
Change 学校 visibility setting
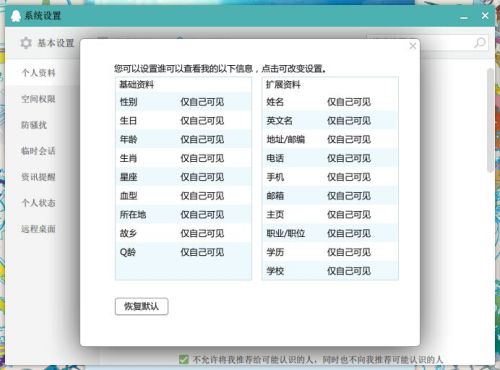[349, 271]
